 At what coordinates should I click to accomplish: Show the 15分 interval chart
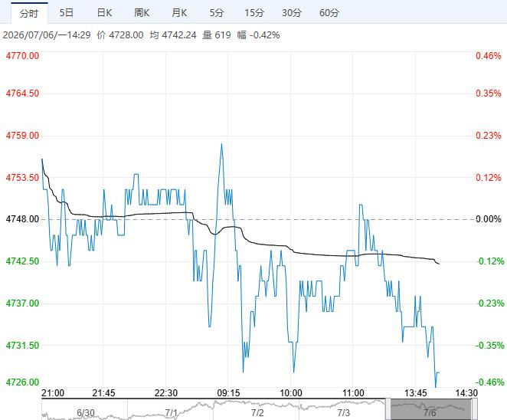[x=254, y=12]
